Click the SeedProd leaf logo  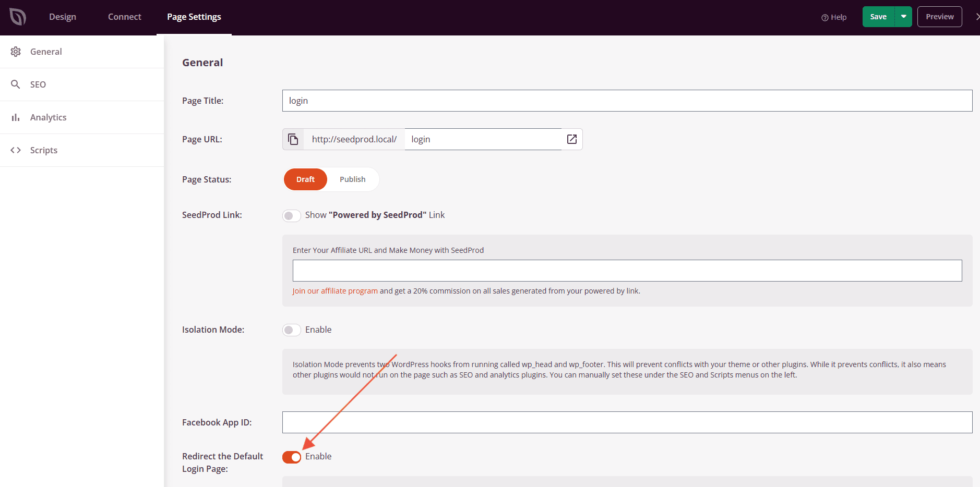point(18,17)
